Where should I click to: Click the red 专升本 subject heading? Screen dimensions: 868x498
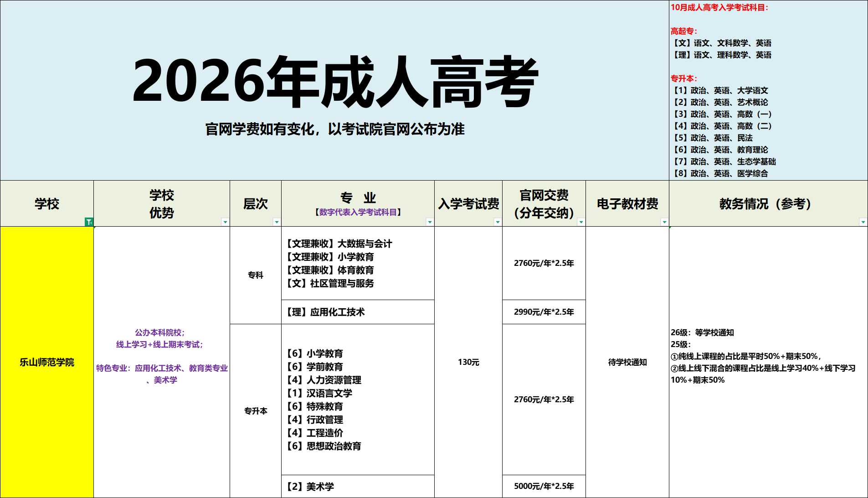(684, 78)
